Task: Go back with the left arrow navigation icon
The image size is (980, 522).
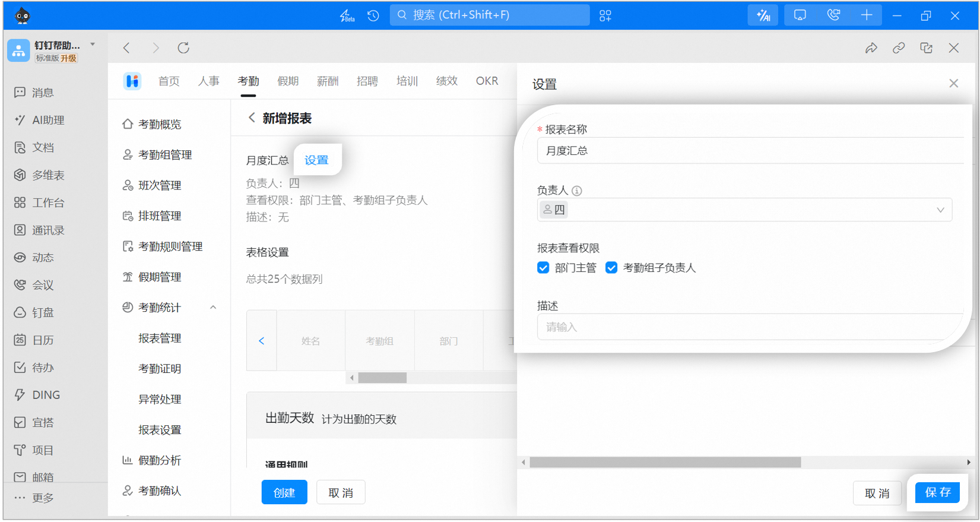Action: click(126, 48)
